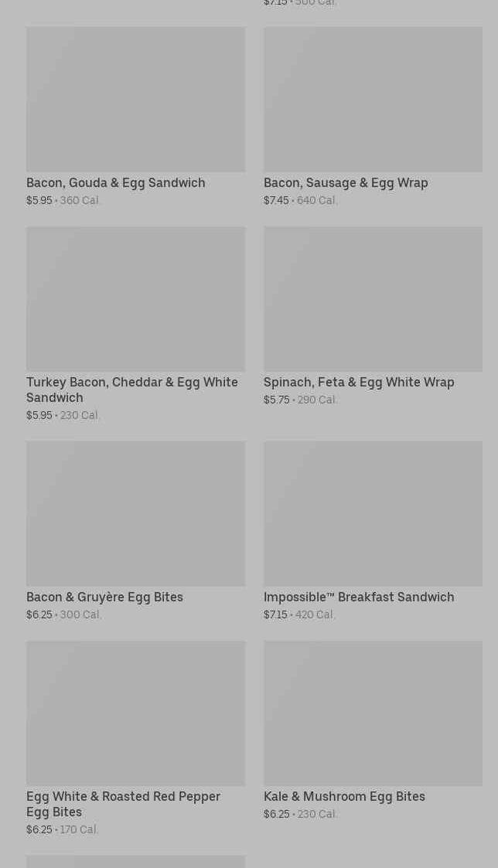Screen dimensions: 498x868
Task: Select Bacon, Sausage & Egg Wrap name
Action: coord(346,182)
